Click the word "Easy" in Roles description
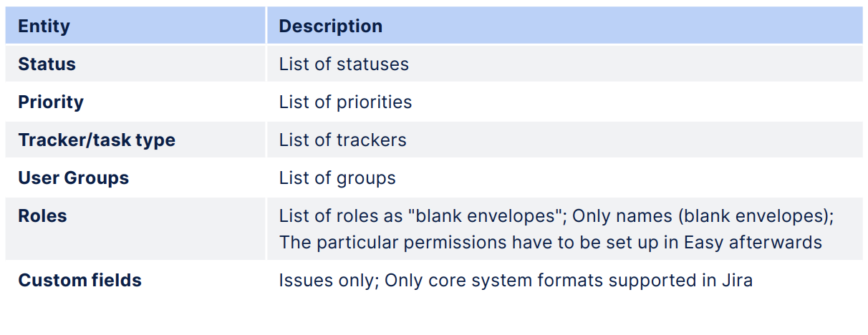 tap(704, 243)
